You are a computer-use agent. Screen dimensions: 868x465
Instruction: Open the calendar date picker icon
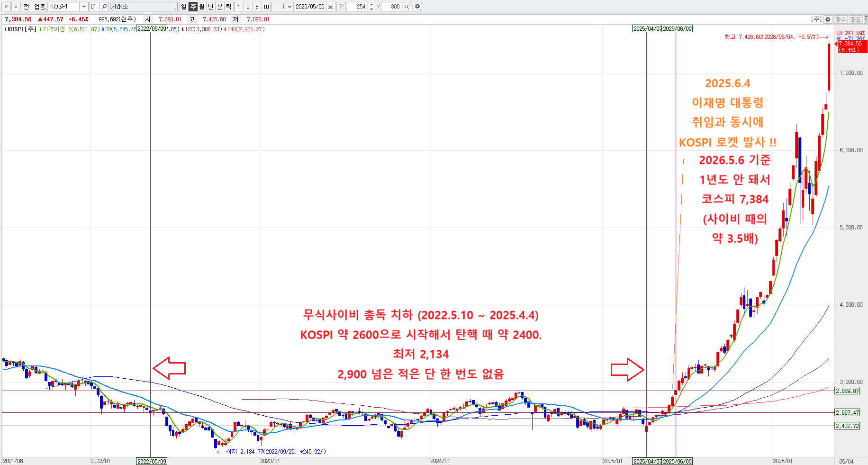pos(331,7)
